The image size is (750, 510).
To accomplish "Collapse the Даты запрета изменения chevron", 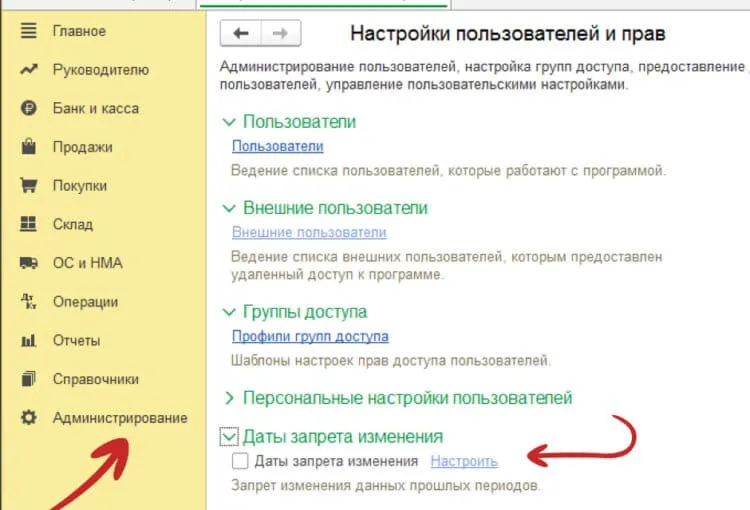I will (x=229, y=436).
